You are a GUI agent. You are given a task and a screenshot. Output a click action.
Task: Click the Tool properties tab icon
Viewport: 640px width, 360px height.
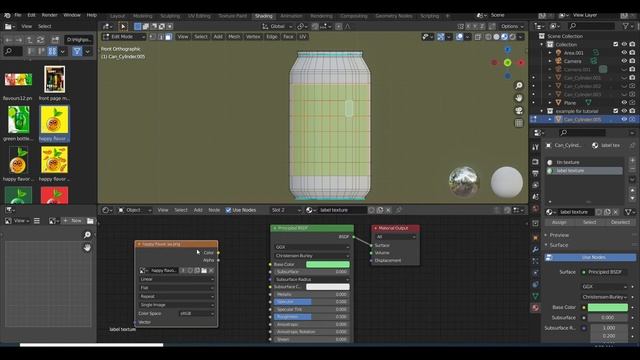(535, 147)
